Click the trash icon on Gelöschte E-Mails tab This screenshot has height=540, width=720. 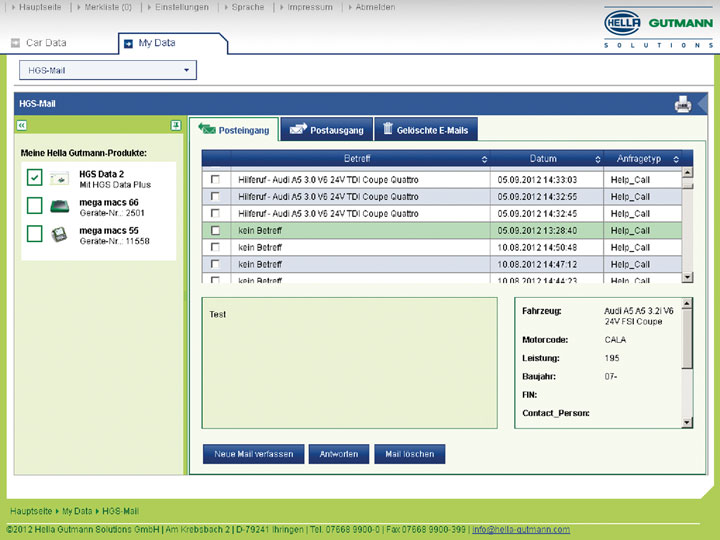[386, 129]
